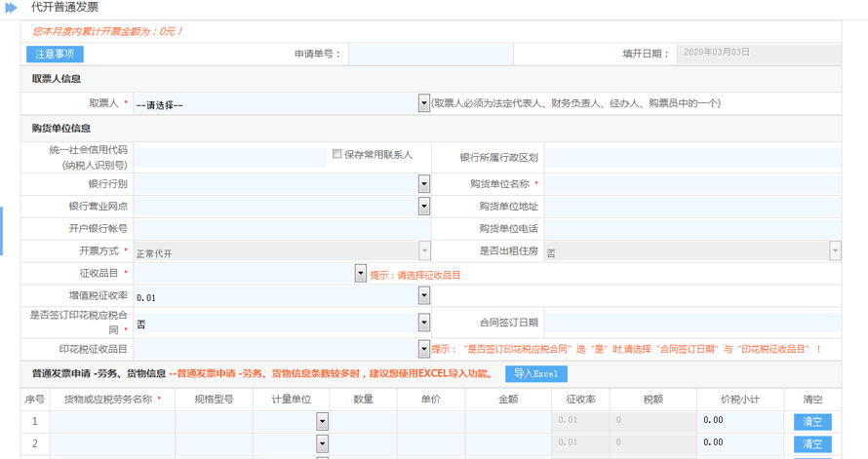Click the 购货单位名称 input field
This screenshot has width=868, height=459.
692,183
